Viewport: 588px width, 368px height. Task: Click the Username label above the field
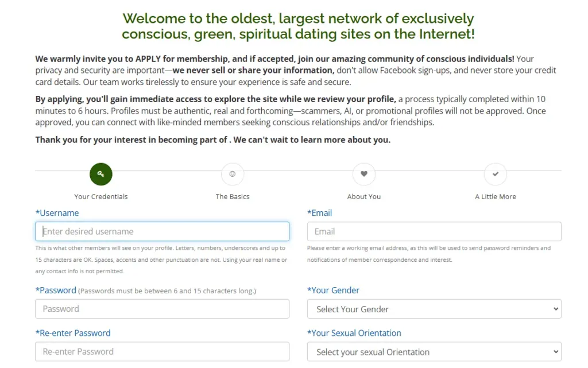click(57, 212)
